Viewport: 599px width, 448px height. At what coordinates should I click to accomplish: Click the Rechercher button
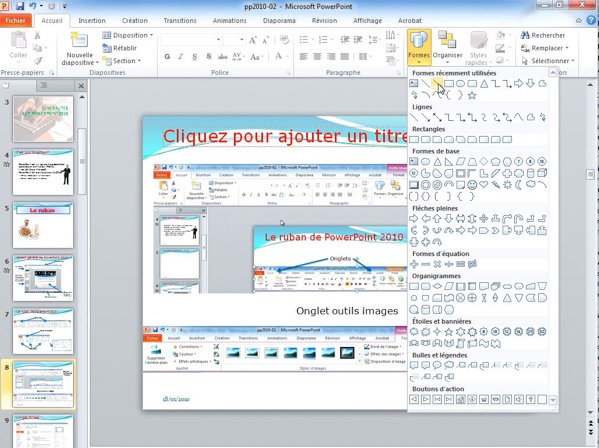point(543,35)
